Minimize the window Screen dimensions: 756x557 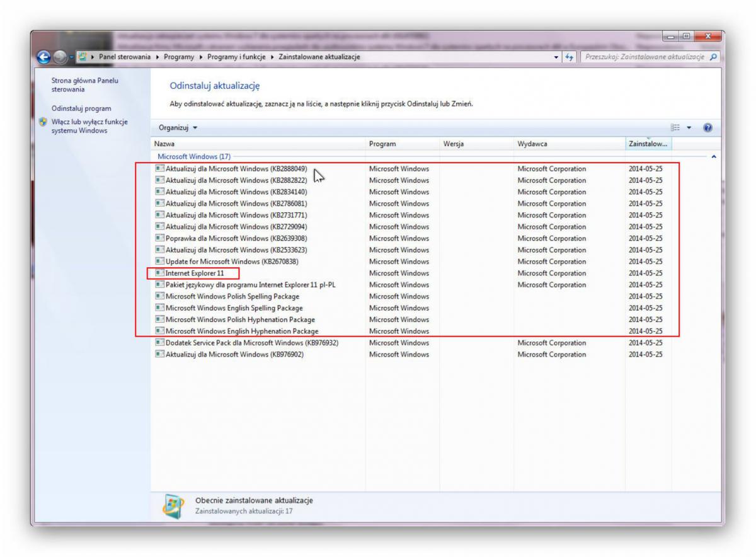pyautogui.click(x=669, y=37)
